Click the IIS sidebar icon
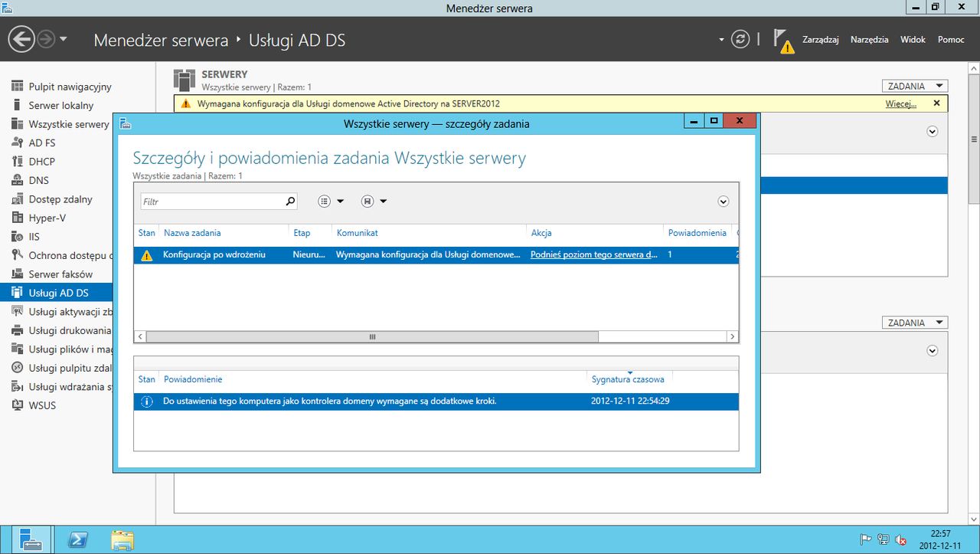This screenshot has height=554, width=980. pos(17,237)
